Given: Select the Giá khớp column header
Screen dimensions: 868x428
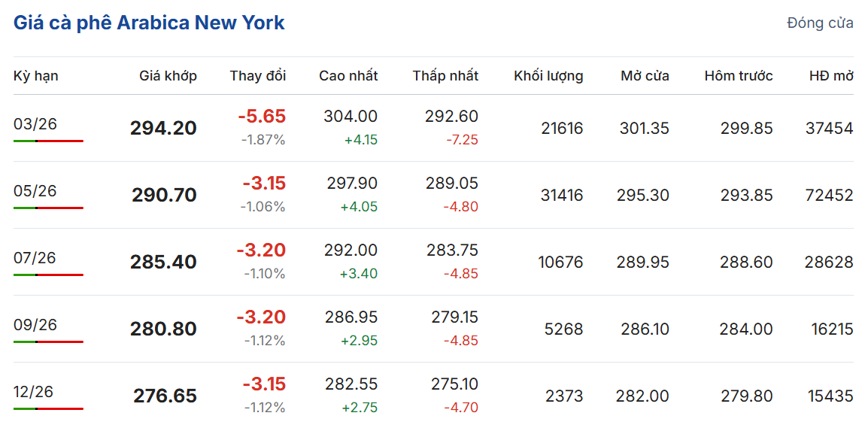Looking at the screenshot, I should tap(168, 76).
